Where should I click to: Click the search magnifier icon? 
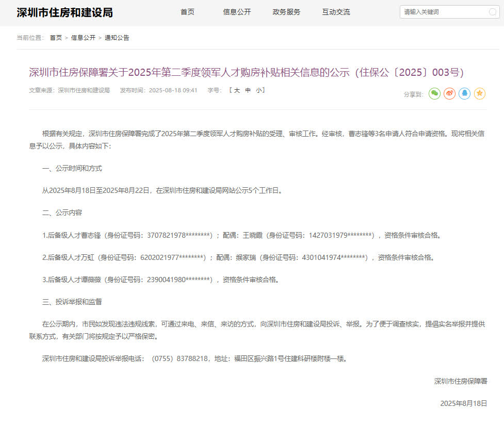coord(492,12)
